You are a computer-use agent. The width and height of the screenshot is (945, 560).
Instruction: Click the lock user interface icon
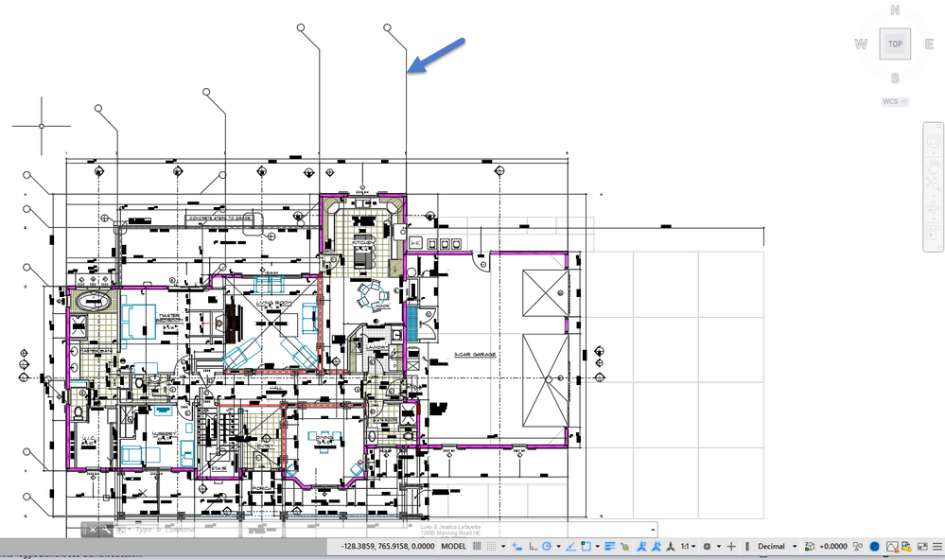tap(906, 546)
